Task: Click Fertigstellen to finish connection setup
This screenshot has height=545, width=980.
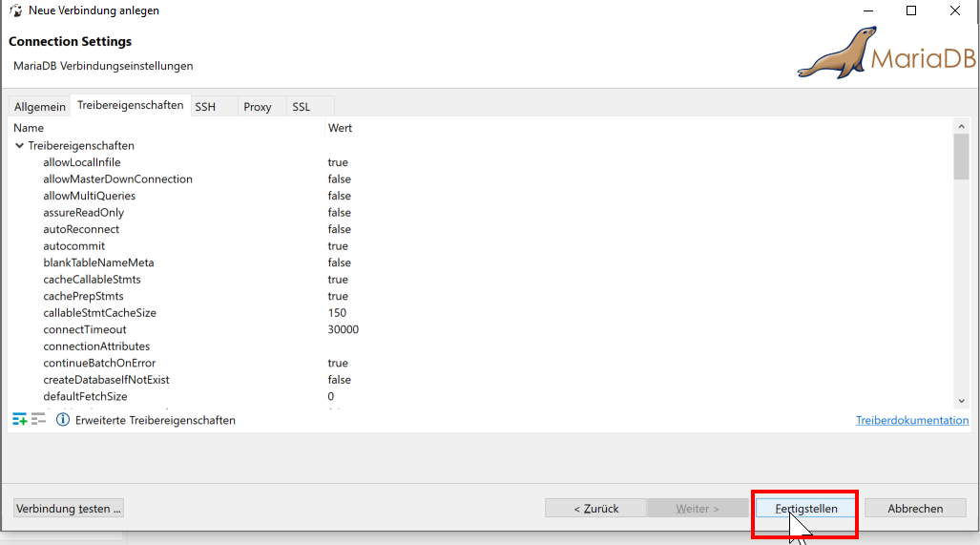Action: [806, 509]
